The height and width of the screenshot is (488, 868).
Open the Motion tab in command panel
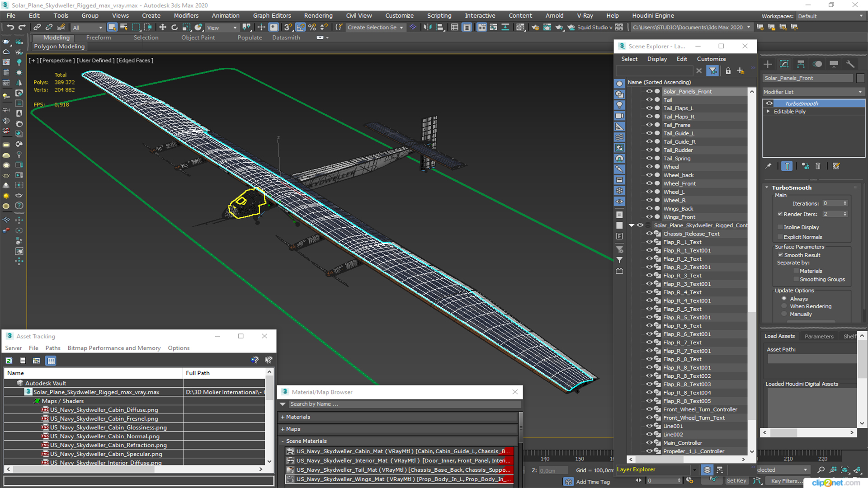817,64
